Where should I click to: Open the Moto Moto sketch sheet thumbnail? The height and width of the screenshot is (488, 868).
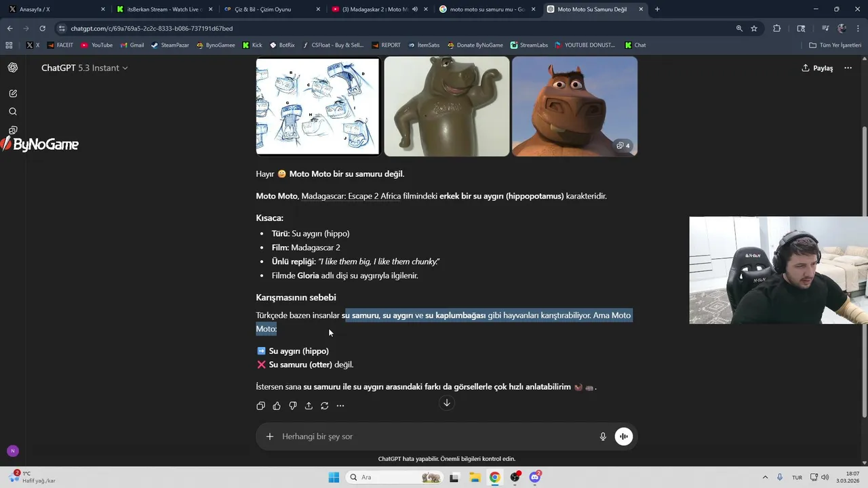click(x=317, y=106)
